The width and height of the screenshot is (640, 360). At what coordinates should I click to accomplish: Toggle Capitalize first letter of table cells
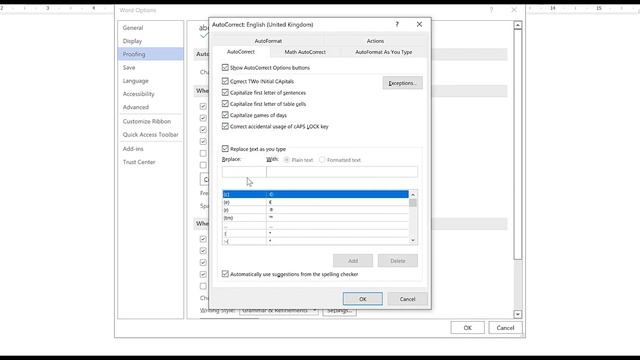225,104
